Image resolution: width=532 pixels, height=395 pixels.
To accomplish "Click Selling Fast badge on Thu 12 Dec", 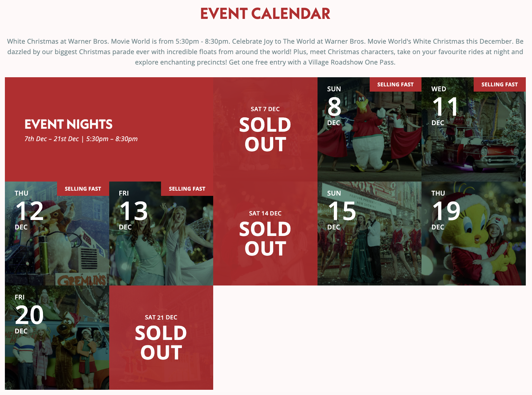I will tap(83, 189).
